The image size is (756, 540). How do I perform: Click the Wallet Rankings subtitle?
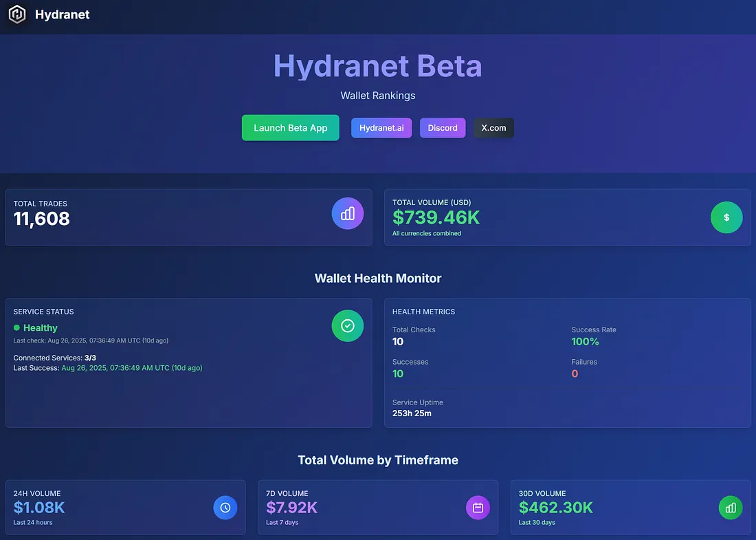pos(378,96)
